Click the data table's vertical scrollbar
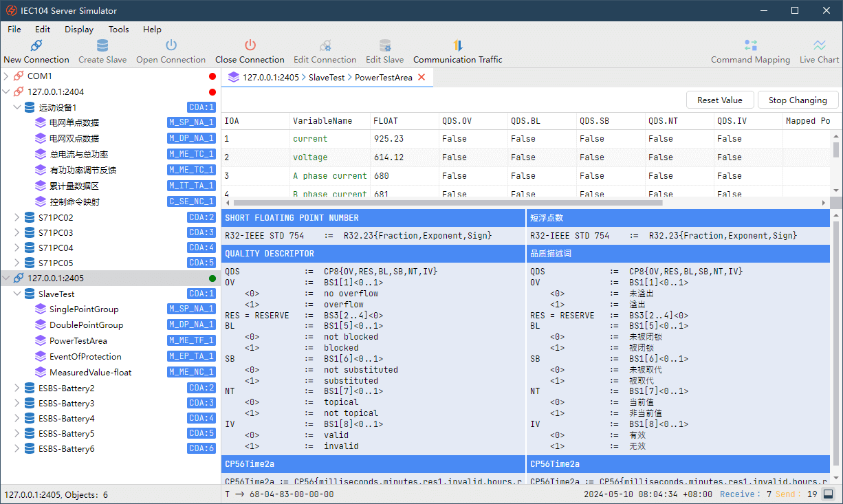843x504 pixels. (836, 150)
